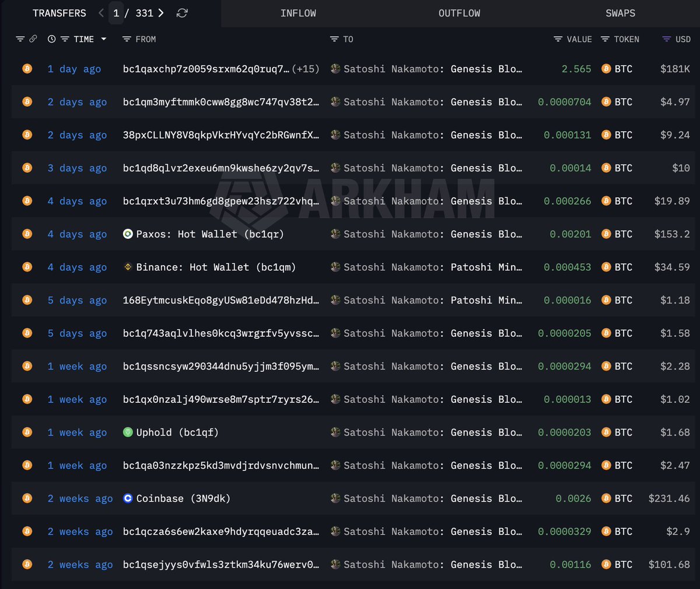Open Uphold (bc1qf) entity
The width and height of the screenshot is (700, 589).
tap(177, 433)
